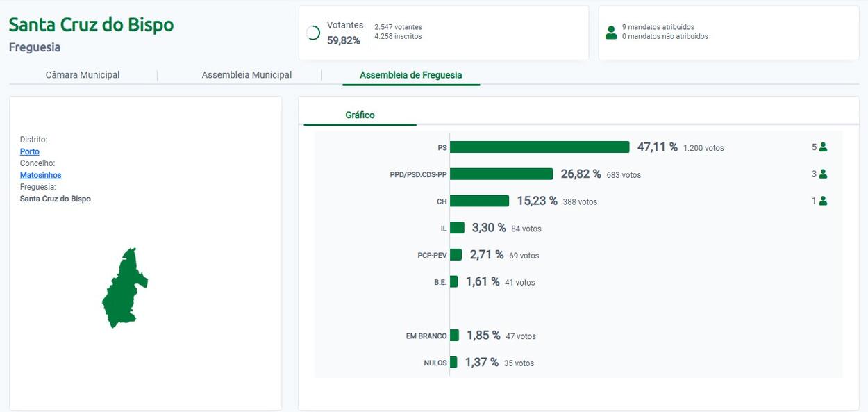Viewport: 868px width, 412px height.
Task: Select the Assembleia de Freguesia tab
Action: [x=410, y=75]
